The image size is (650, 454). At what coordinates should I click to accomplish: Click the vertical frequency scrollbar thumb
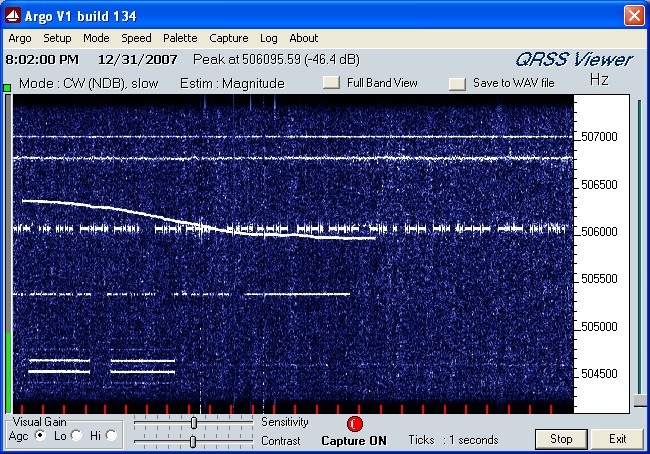click(x=640, y=401)
